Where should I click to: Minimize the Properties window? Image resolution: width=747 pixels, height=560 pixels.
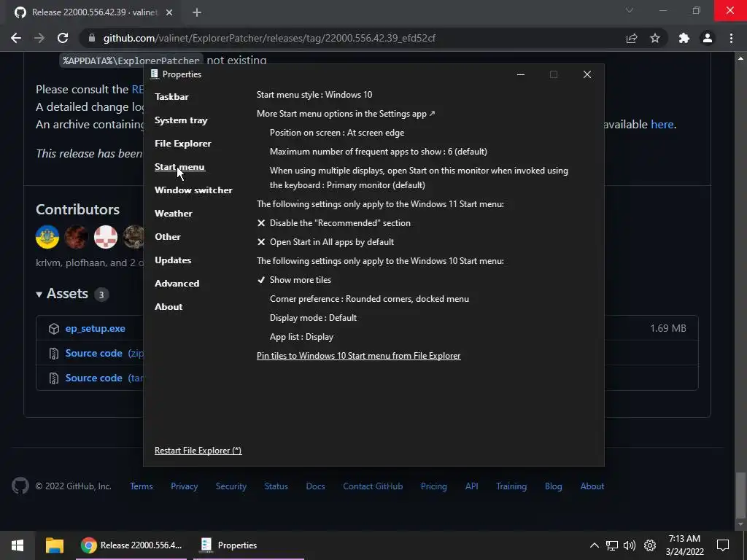[521, 74]
